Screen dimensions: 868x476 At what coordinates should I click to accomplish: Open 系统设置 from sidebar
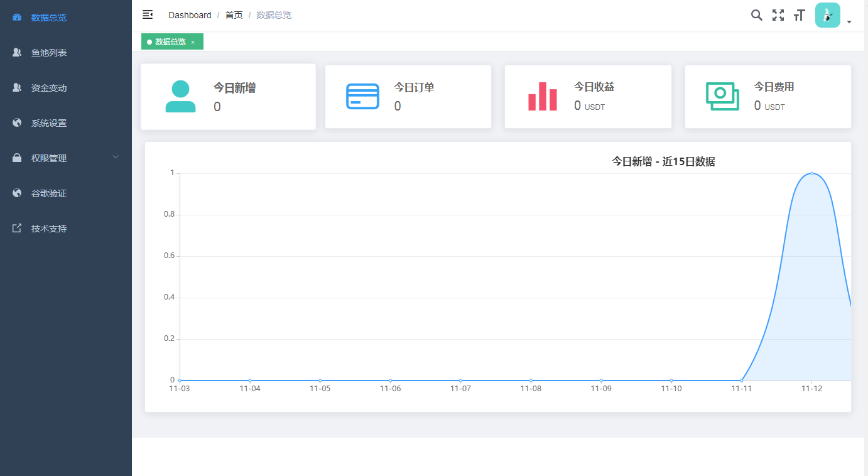coord(49,123)
